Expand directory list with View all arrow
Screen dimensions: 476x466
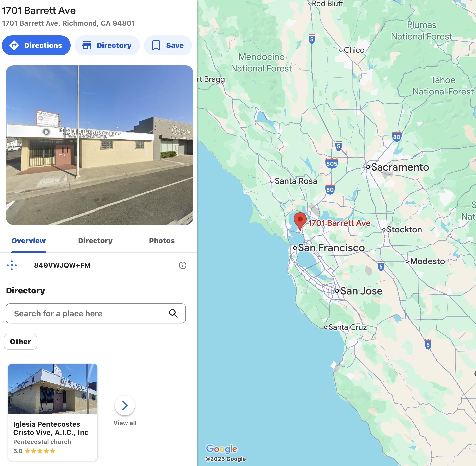point(125,406)
